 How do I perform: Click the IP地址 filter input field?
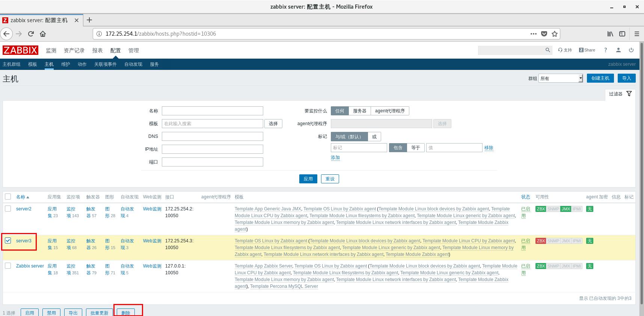[213, 149]
